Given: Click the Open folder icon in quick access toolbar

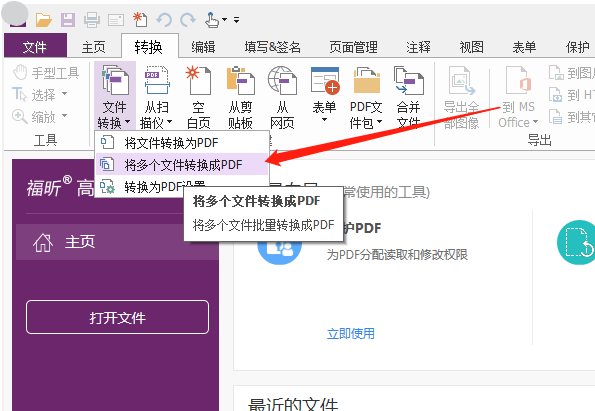Looking at the screenshot, I should click(x=44, y=19).
